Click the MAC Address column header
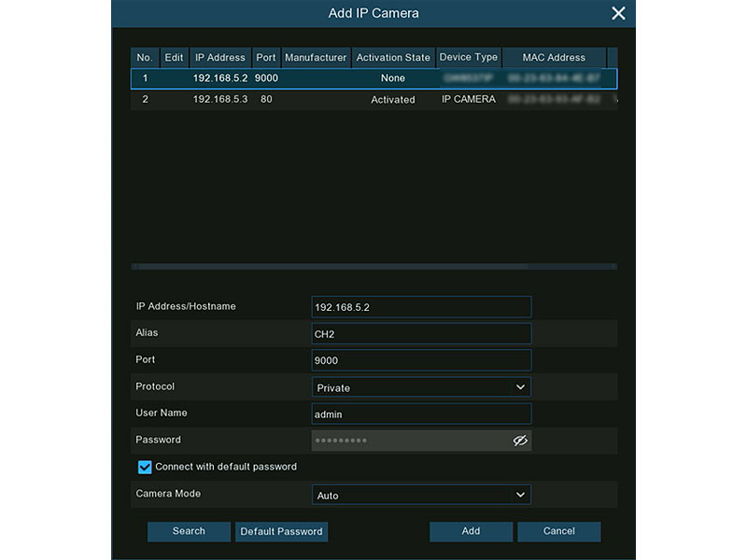 click(x=554, y=57)
